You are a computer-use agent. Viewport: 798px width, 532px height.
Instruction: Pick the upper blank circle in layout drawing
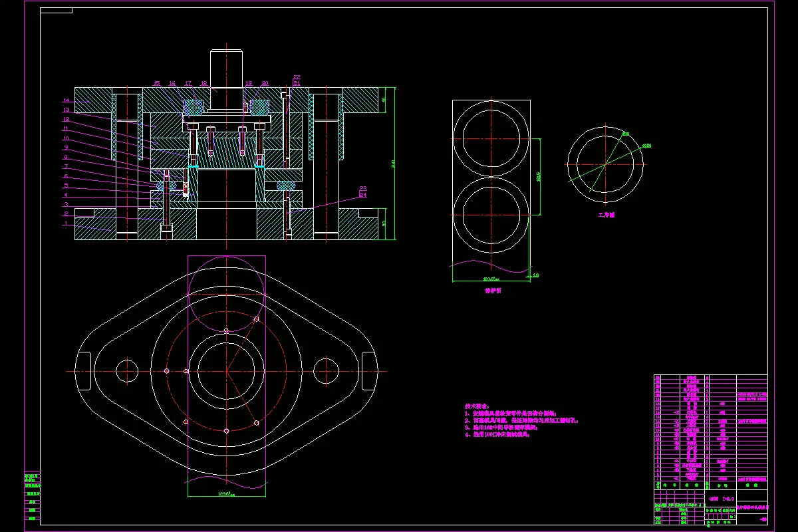click(x=491, y=138)
